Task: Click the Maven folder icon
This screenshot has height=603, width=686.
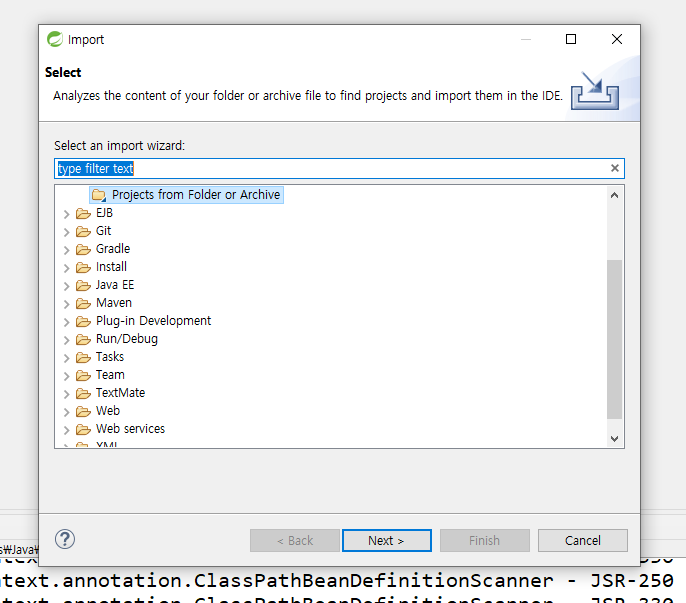Action: [x=83, y=304]
